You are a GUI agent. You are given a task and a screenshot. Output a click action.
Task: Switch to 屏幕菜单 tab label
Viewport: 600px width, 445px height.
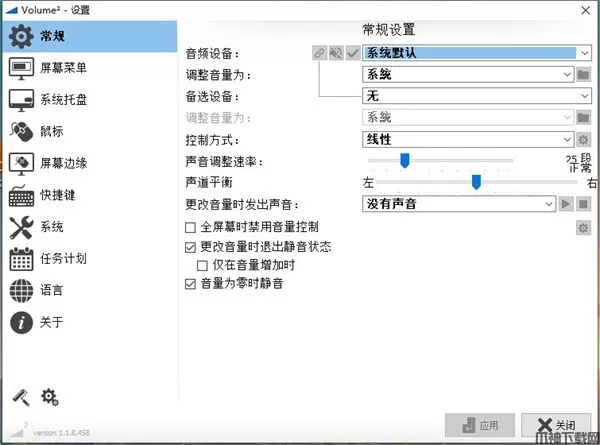click(64, 68)
